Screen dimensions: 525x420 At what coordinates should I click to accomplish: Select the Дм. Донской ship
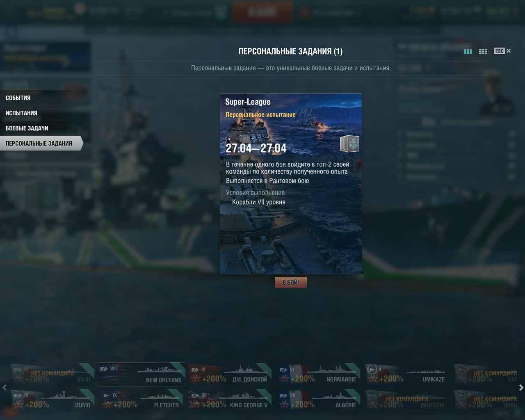coord(230,374)
